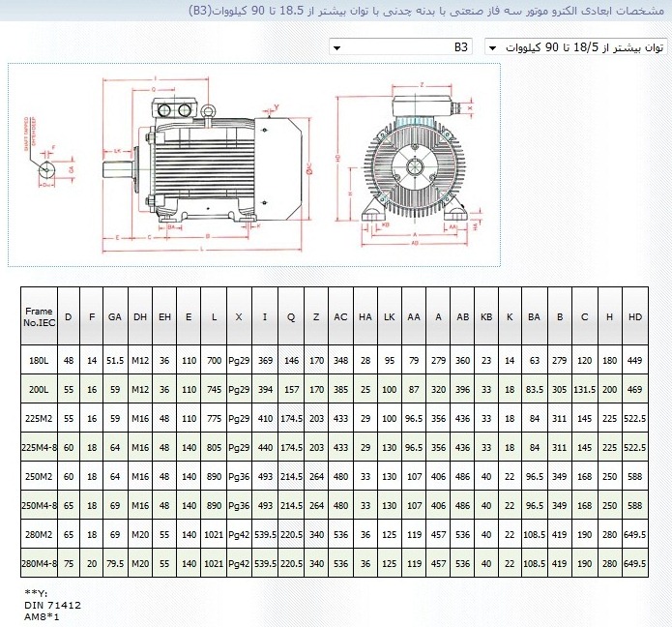The width and height of the screenshot is (672, 627).
Task: Select the 'GA' column header
Action: point(115,316)
